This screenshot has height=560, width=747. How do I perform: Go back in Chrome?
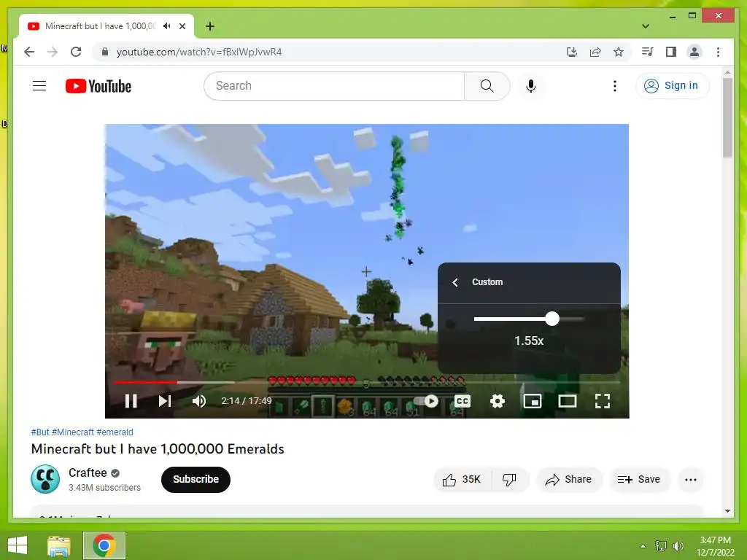29,52
